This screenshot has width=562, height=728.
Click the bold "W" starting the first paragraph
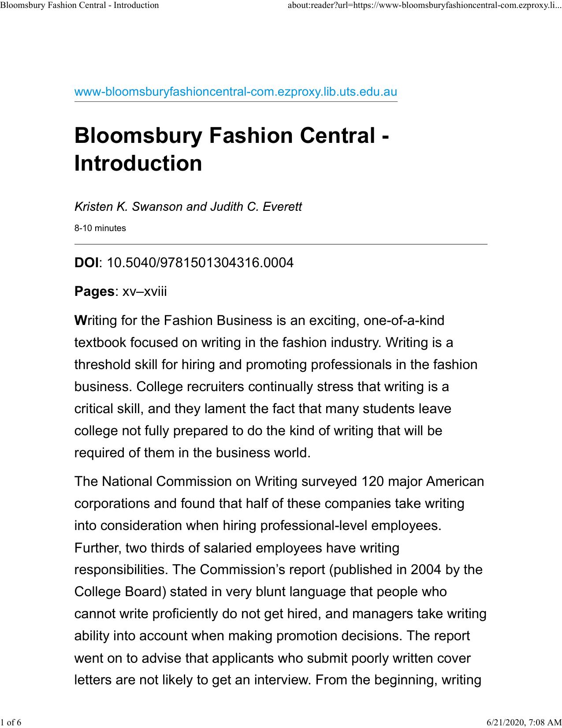pos(78,321)
